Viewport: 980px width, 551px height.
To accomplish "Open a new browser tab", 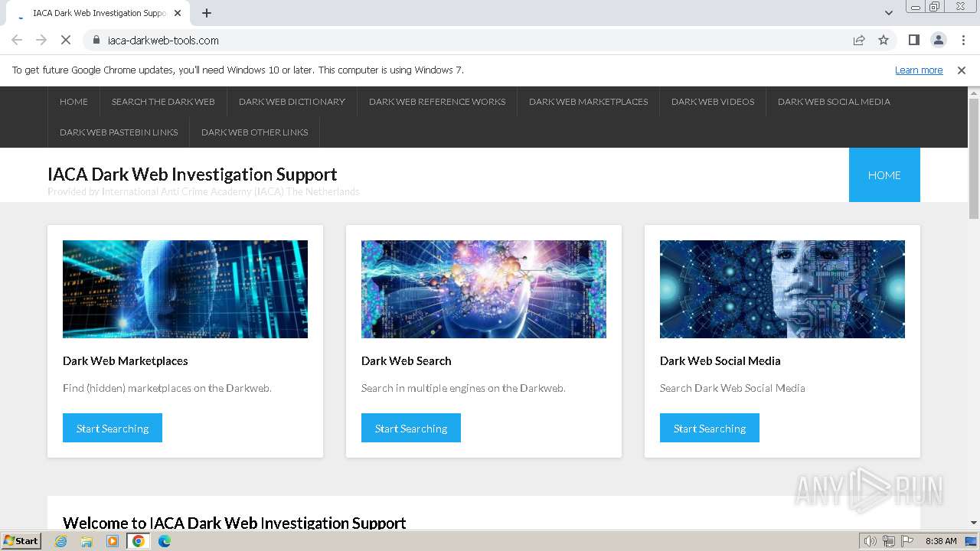I will 207,13.
